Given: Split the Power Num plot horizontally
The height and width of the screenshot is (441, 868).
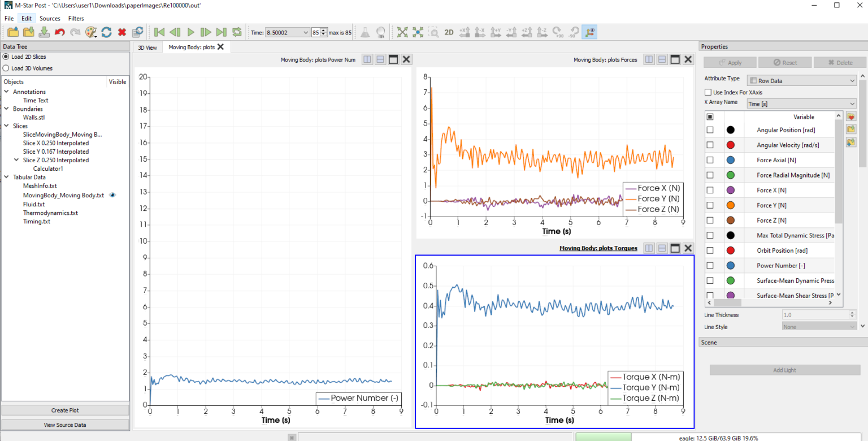Looking at the screenshot, I should [x=380, y=59].
